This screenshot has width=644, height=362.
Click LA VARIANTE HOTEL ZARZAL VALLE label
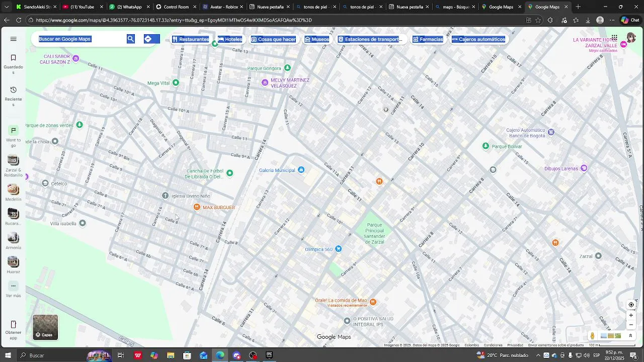pos(595,43)
